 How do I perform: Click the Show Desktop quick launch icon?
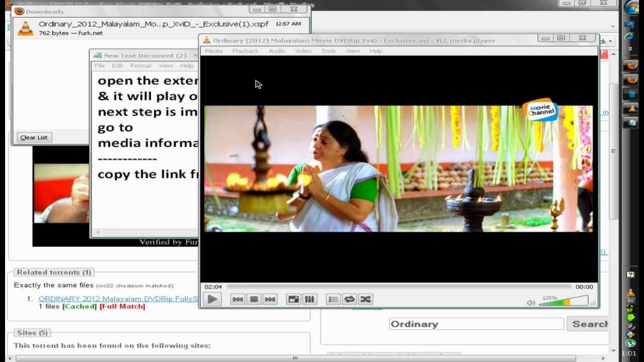tap(629, 24)
